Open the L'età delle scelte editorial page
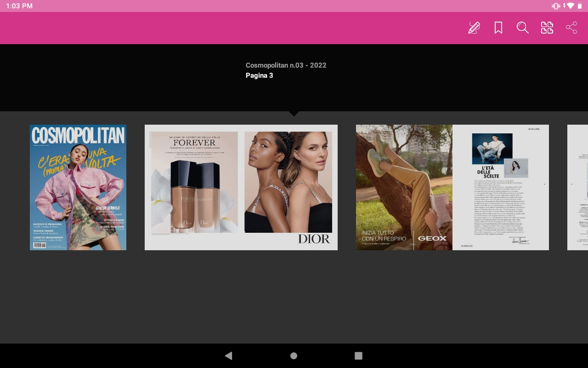 click(500, 187)
